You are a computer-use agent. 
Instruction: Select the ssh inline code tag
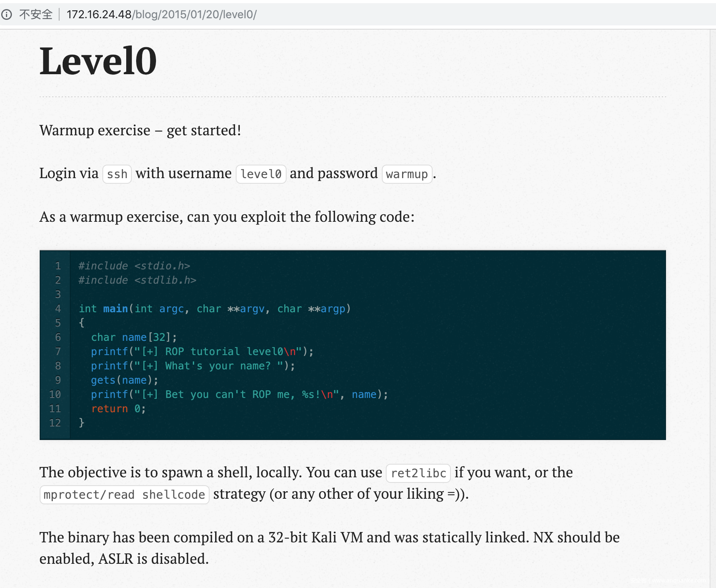click(117, 174)
